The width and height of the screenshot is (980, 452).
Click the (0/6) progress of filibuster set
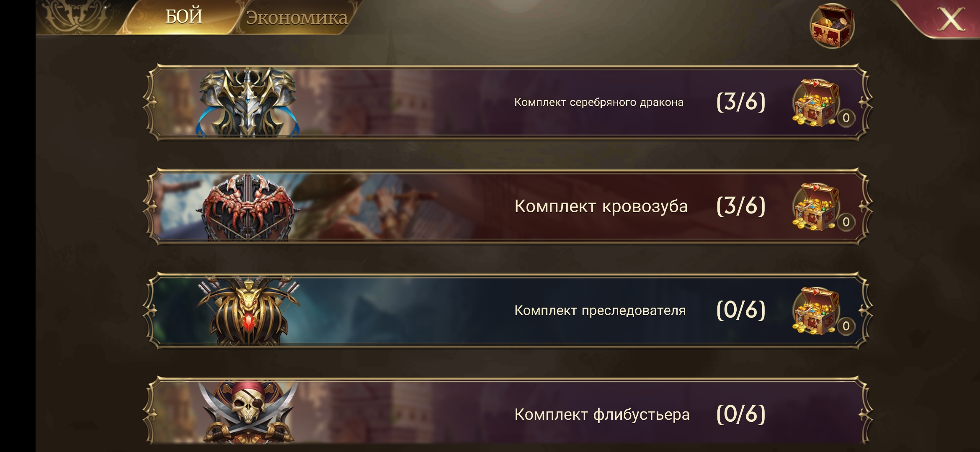coord(741,414)
